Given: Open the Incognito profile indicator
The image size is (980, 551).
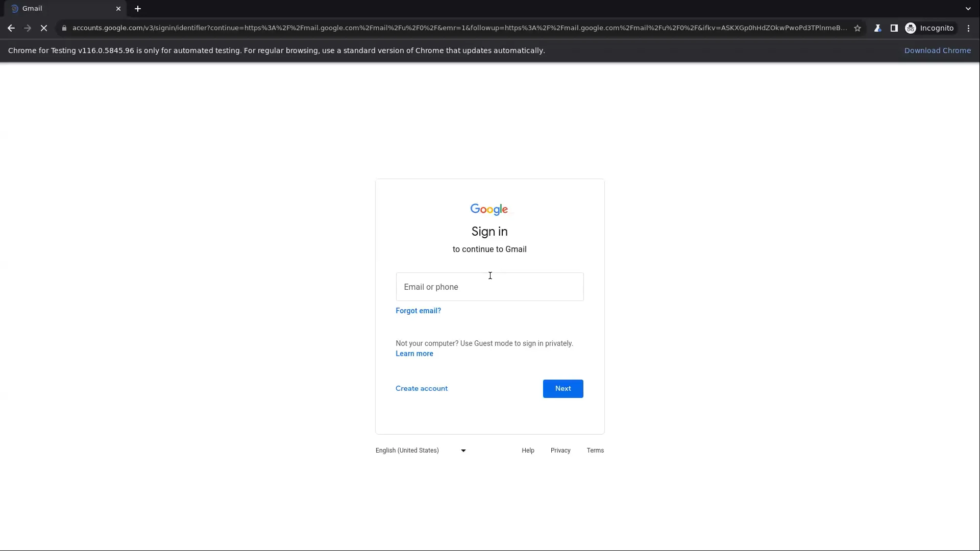Looking at the screenshot, I should (x=929, y=28).
